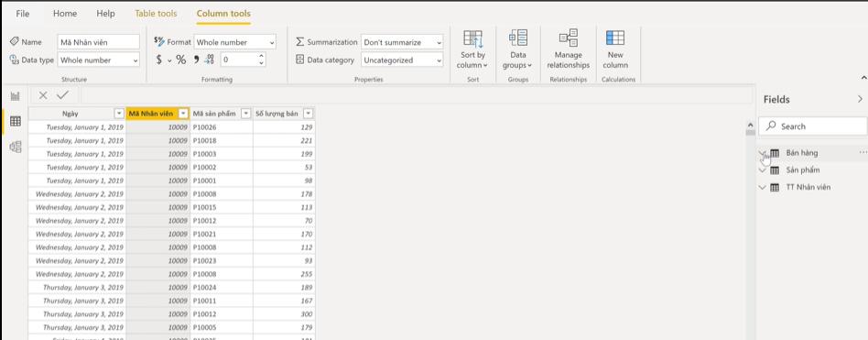Cancel formula with the X icon

43,95
